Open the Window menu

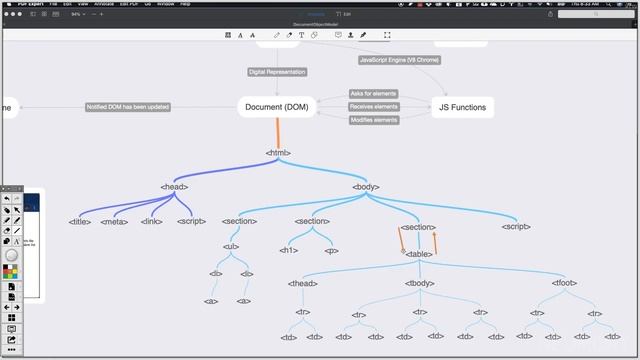click(x=166, y=4)
